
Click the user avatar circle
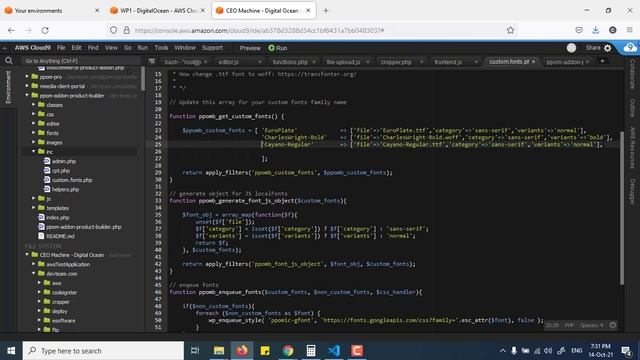point(571,48)
